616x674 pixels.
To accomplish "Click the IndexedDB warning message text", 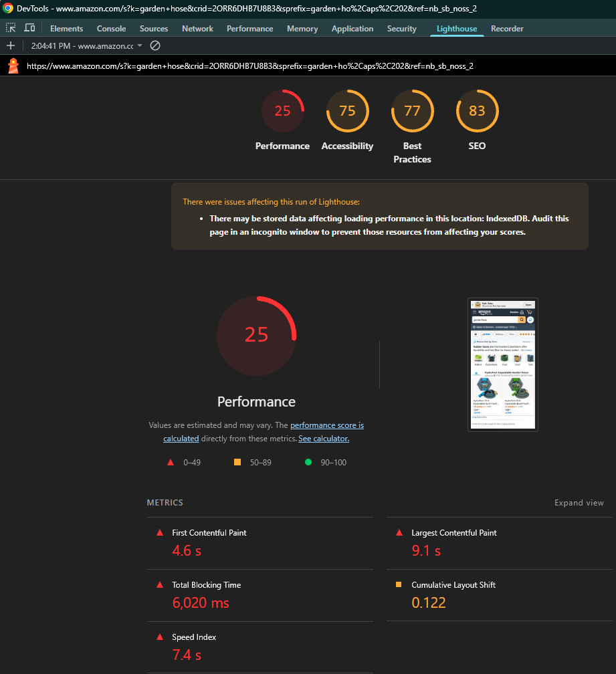I will coord(389,225).
